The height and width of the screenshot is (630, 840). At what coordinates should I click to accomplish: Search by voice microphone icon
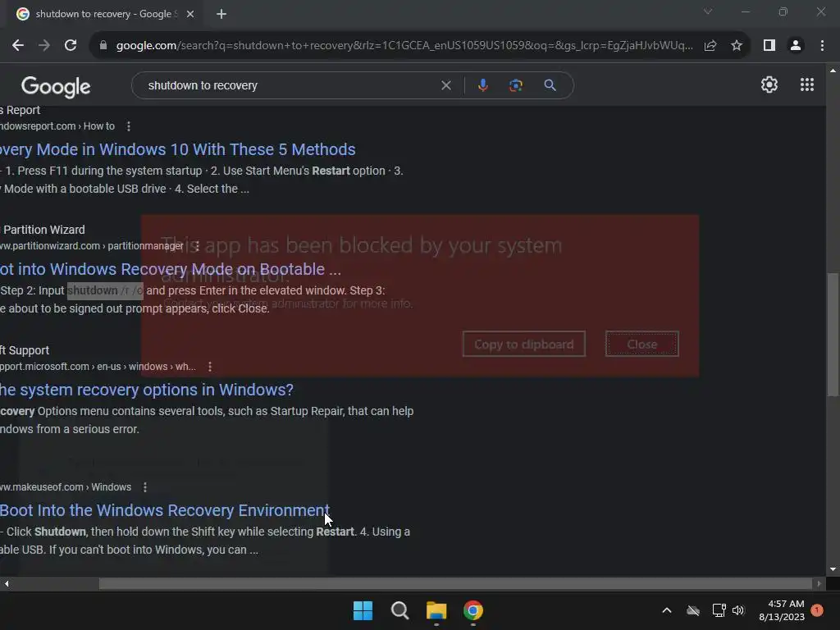[x=482, y=85]
